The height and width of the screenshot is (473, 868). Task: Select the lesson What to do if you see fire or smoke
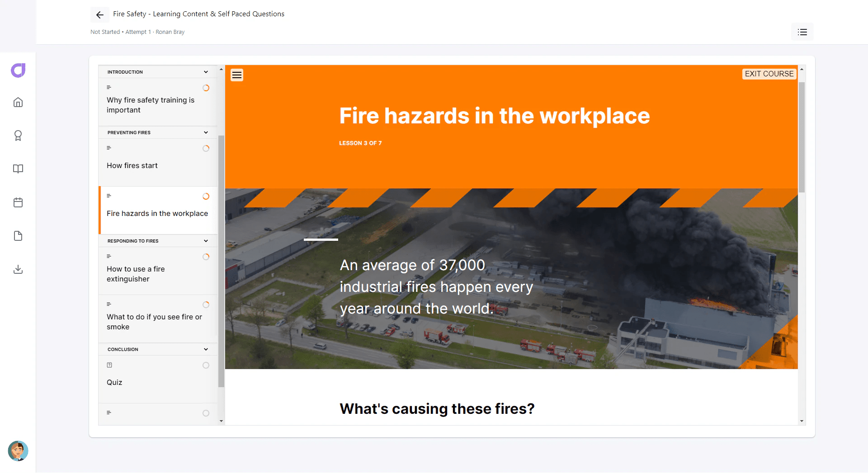pos(154,322)
